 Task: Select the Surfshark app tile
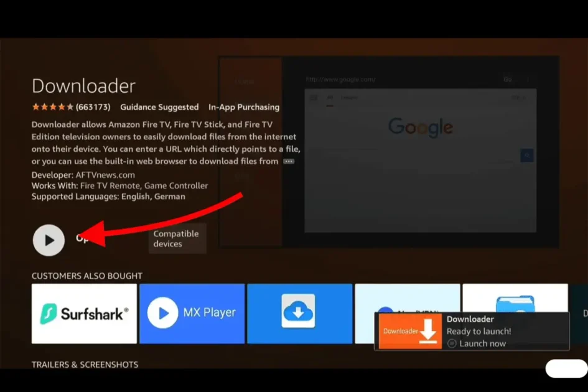tap(84, 314)
